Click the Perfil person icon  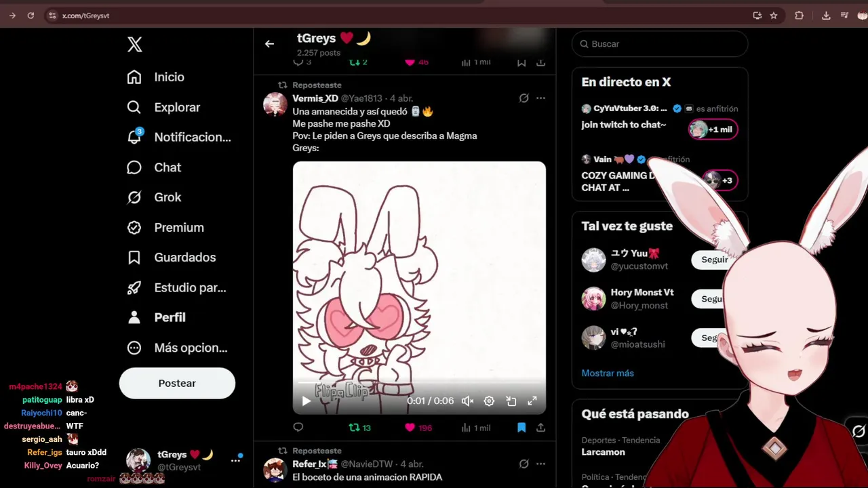pos(134,317)
